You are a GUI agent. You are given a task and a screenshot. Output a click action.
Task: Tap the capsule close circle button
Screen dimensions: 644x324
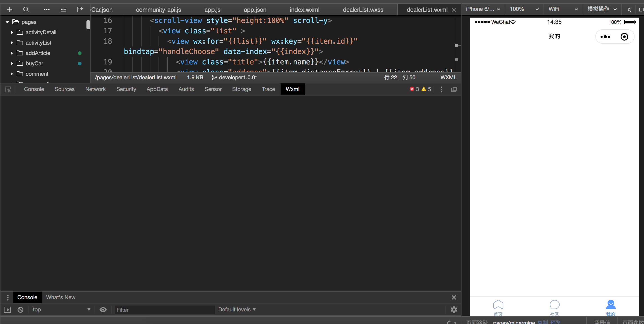click(624, 37)
